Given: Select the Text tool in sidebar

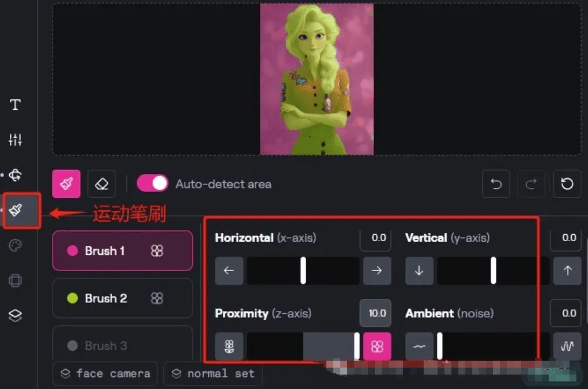Looking at the screenshot, I should coord(15,105).
